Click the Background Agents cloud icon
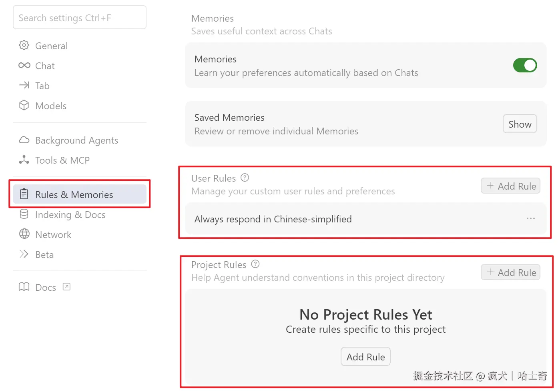Screen dimensions: 558x392 tap(24, 140)
